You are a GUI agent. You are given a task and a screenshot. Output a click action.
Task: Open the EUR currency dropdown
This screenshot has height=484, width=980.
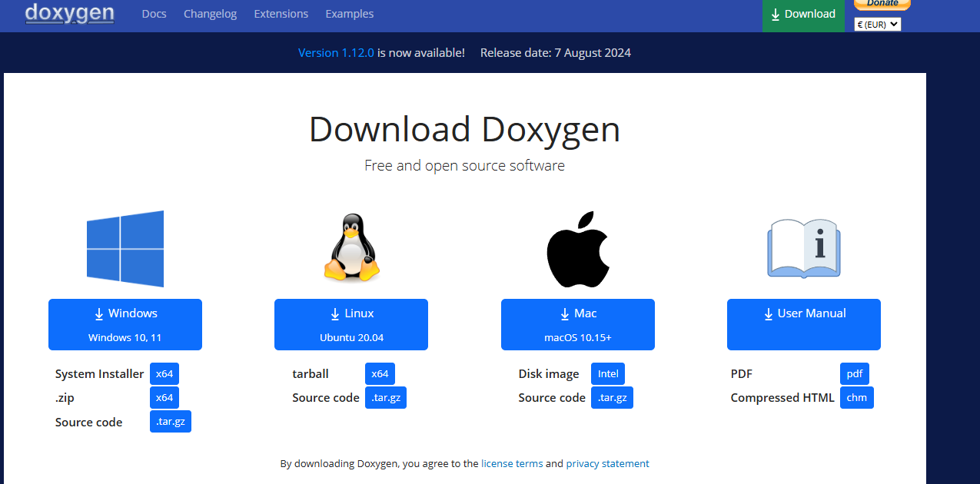tap(878, 25)
